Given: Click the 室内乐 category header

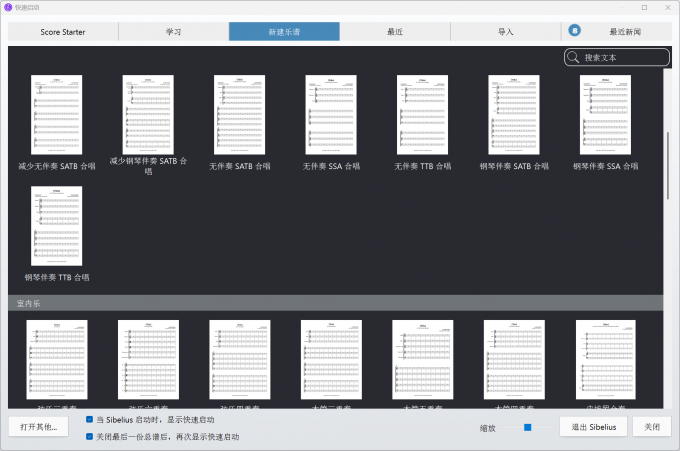Looking at the screenshot, I should click(335, 303).
